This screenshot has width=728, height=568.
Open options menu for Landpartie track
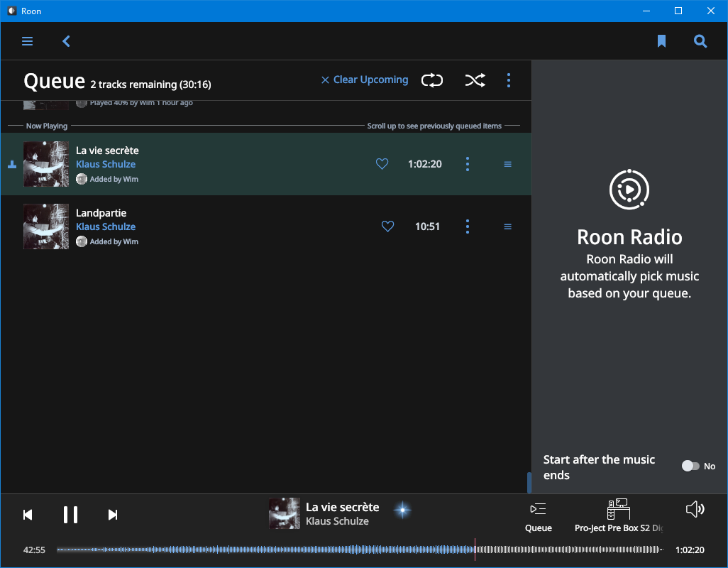[x=467, y=226]
